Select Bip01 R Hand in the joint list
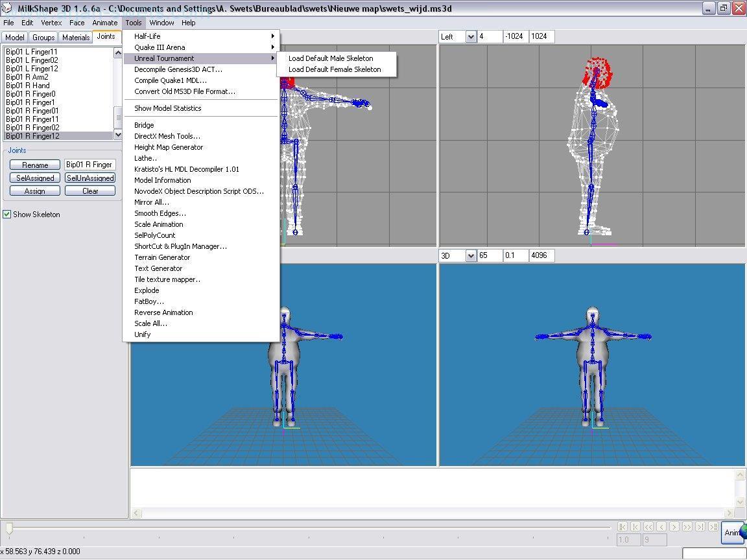This screenshot has height=560, width=747. click(58, 86)
